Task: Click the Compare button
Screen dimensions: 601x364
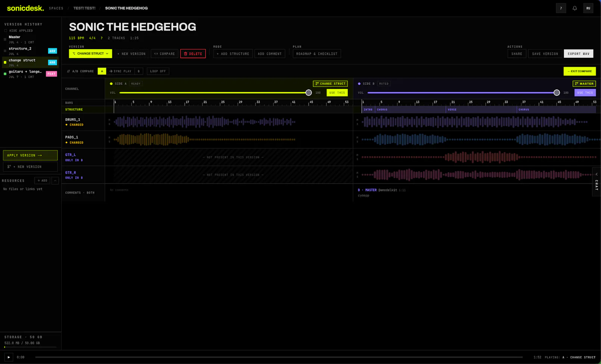Action: pos(165,54)
